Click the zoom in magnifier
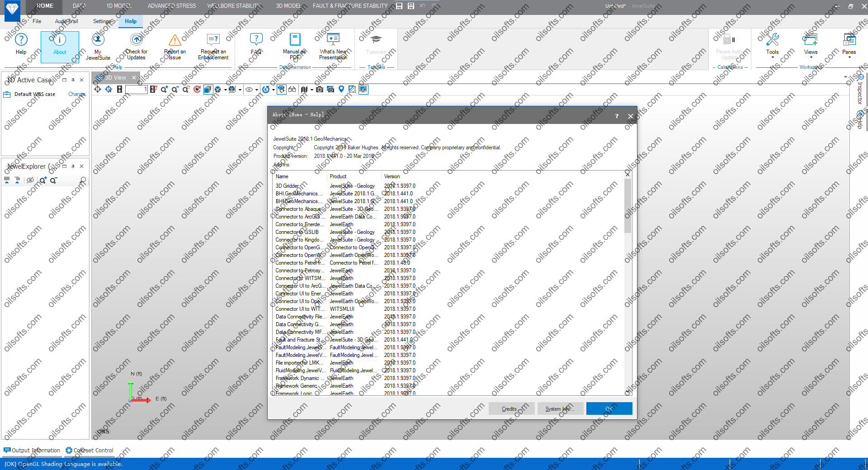The width and height of the screenshot is (868, 470). pos(164,90)
